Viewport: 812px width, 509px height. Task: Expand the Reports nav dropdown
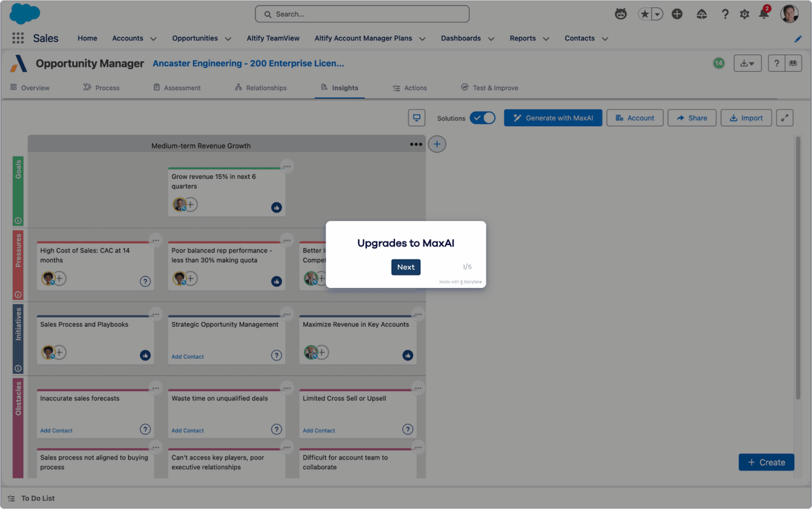tap(546, 39)
